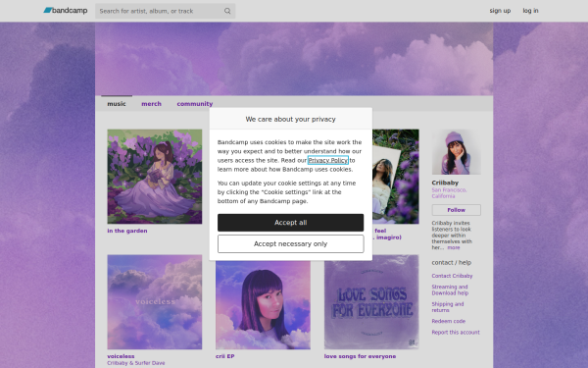Image resolution: width=588 pixels, height=368 pixels.
Task: Click the voiceless title link
Action: (121, 356)
